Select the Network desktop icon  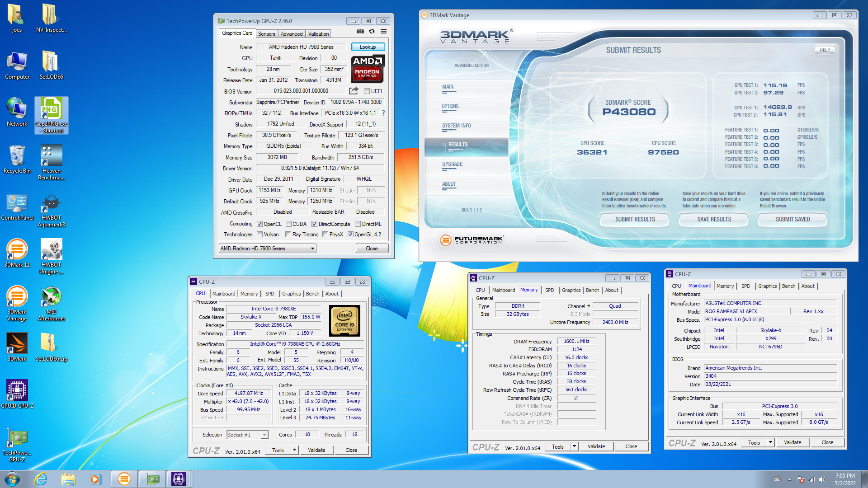coord(17,112)
